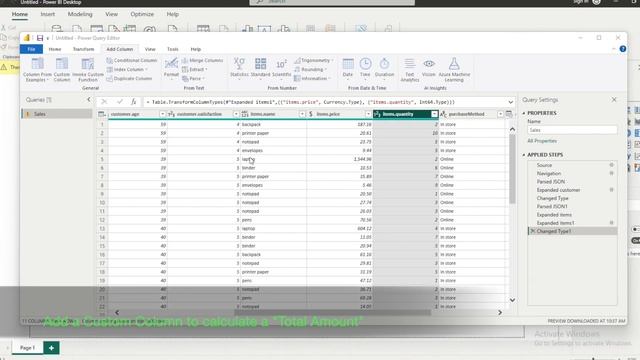Screen dimensions: 640x360
Task: Open the All Properties link
Action: (542, 141)
